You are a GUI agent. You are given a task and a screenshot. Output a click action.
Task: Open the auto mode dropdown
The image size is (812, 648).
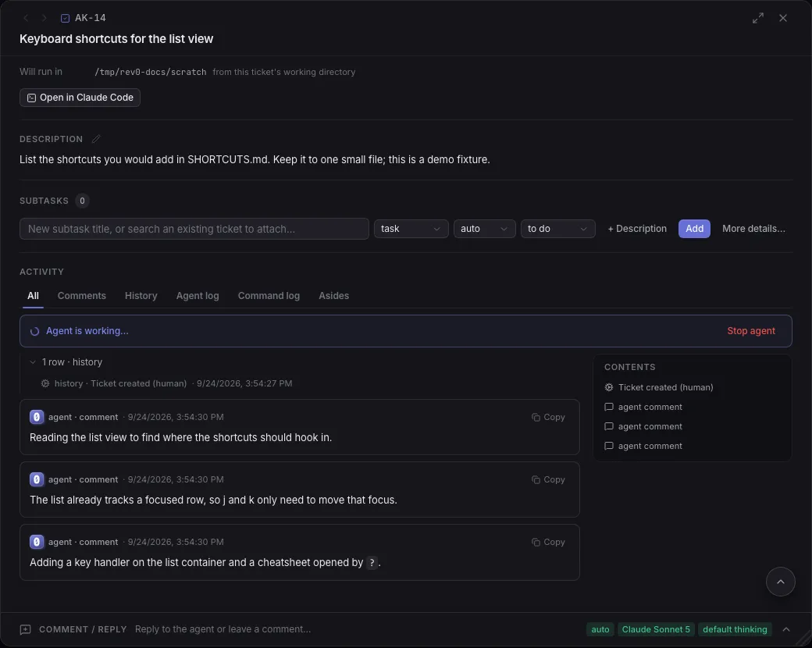coord(484,229)
